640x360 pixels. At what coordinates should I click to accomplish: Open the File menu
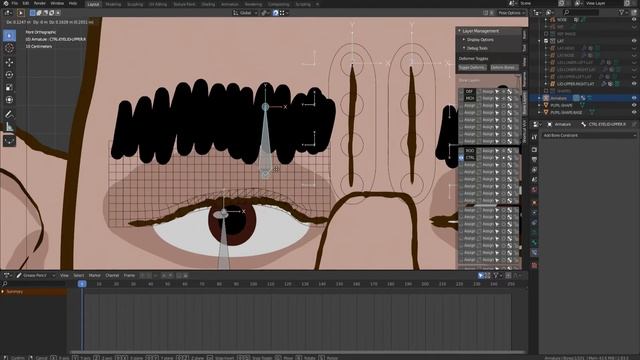tap(15, 3)
